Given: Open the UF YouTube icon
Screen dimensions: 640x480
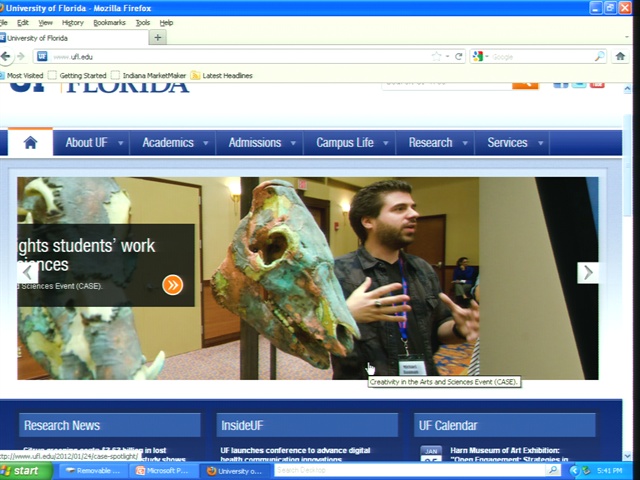Looking at the screenshot, I should coord(597,84).
